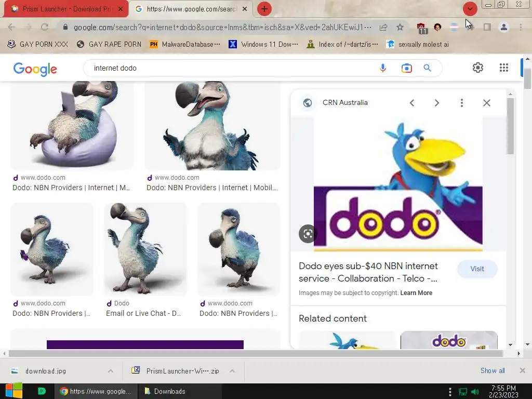Select the Google search tab
The width and height of the screenshot is (532, 399).
click(x=191, y=9)
